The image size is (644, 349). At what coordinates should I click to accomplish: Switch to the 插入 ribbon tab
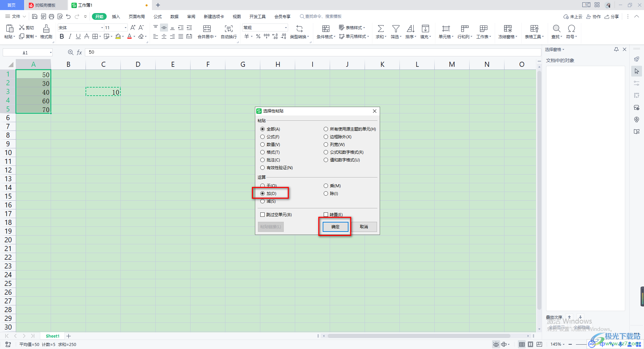116,16
